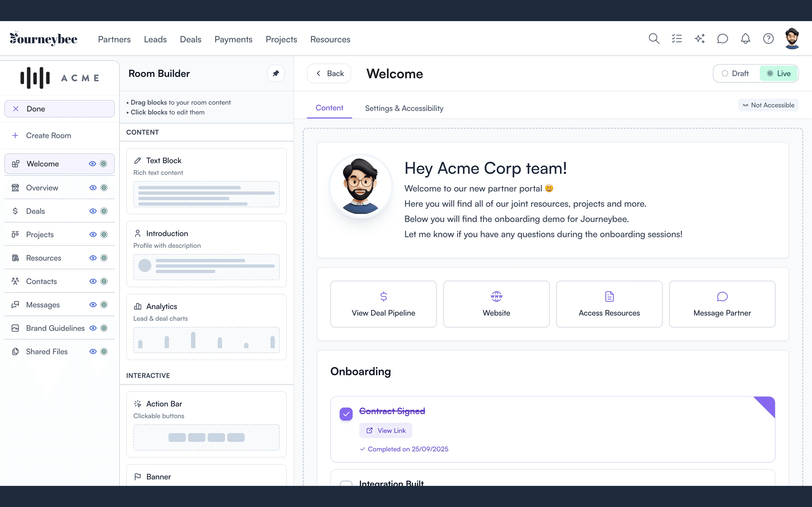This screenshot has height=507, width=812.
Task: Click the user avatar in the top bar
Action: [792, 39]
